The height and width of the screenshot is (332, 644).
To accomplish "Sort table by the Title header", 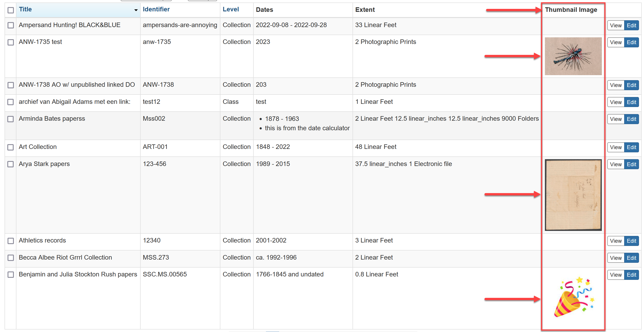I will point(25,10).
